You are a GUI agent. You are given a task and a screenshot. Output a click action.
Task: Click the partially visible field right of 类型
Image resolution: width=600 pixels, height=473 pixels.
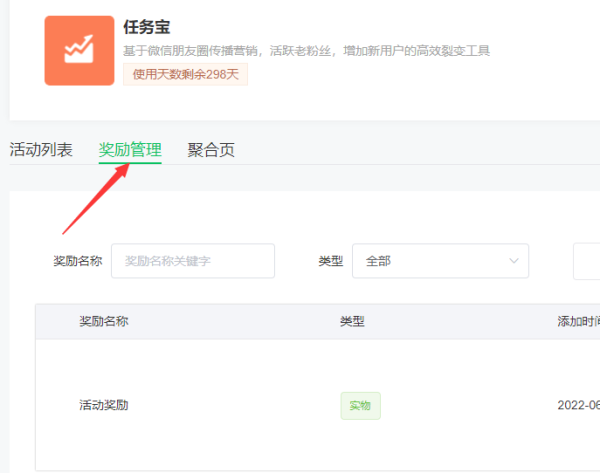coord(587,261)
